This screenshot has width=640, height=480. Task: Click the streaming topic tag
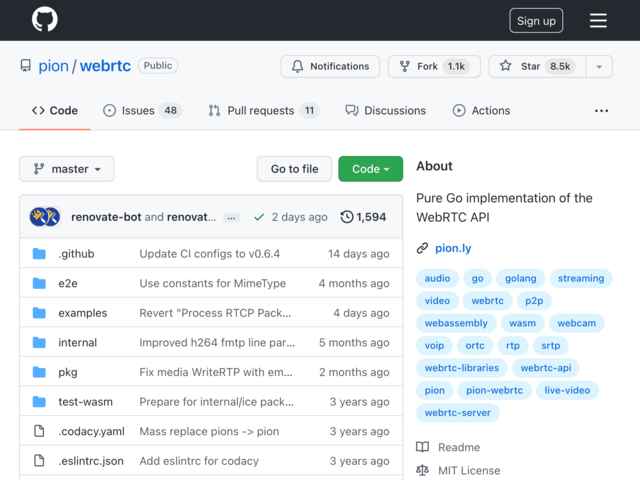[x=581, y=278]
